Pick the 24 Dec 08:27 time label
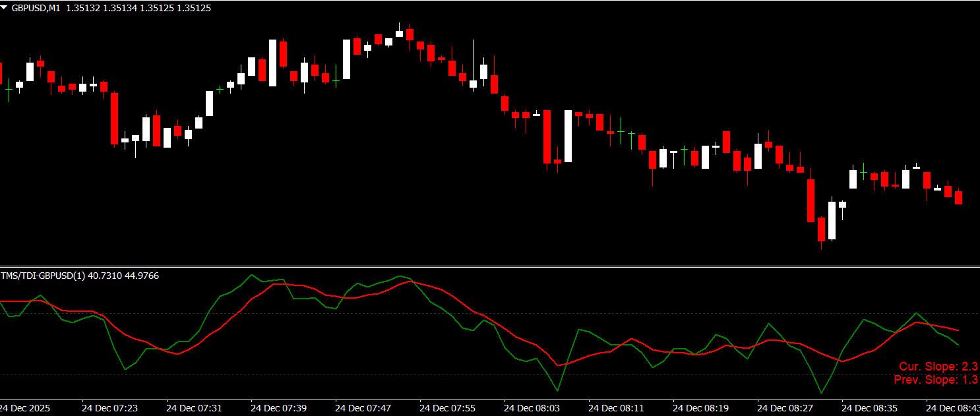 [785, 408]
